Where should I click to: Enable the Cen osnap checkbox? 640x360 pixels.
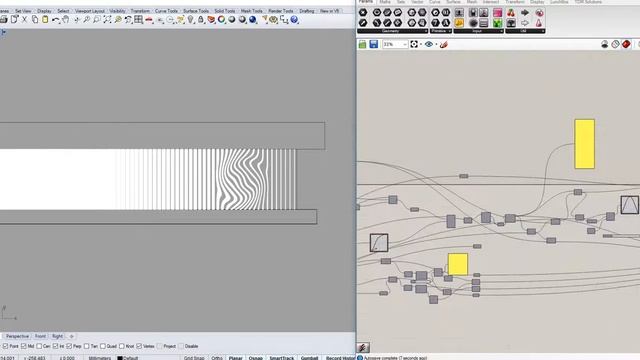(39, 346)
